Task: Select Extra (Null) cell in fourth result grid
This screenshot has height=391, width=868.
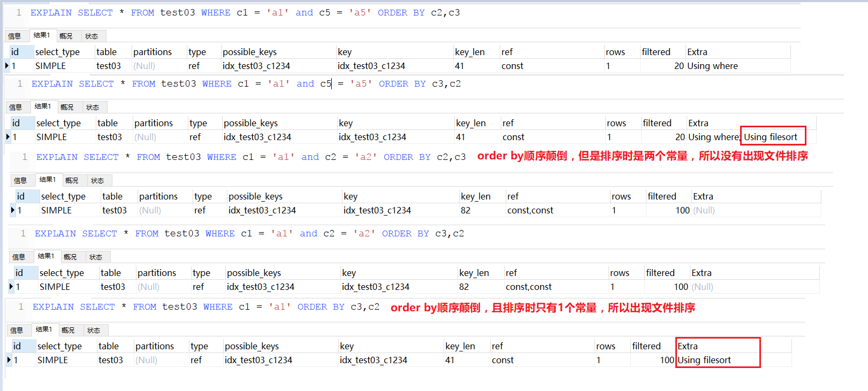Action: pos(754,287)
